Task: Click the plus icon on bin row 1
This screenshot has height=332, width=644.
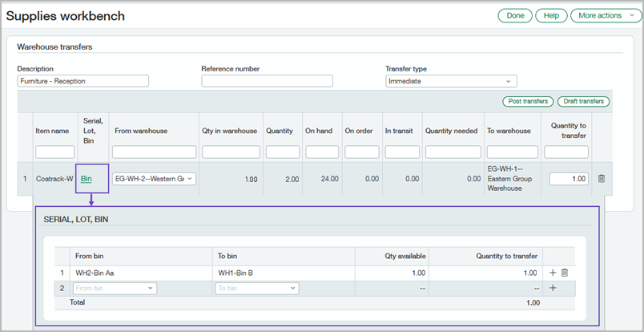Action: pyautogui.click(x=553, y=273)
